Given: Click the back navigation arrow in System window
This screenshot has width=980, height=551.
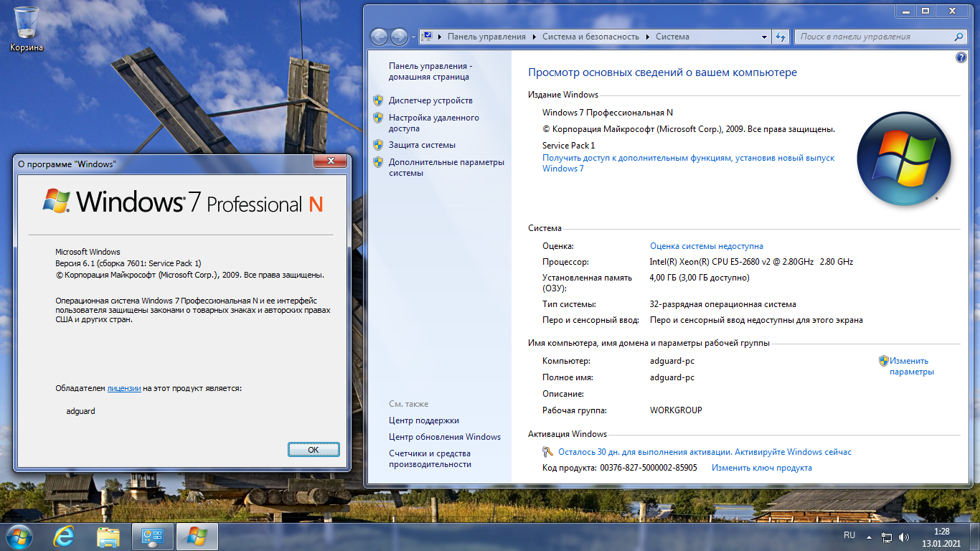Looking at the screenshot, I should [x=379, y=37].
